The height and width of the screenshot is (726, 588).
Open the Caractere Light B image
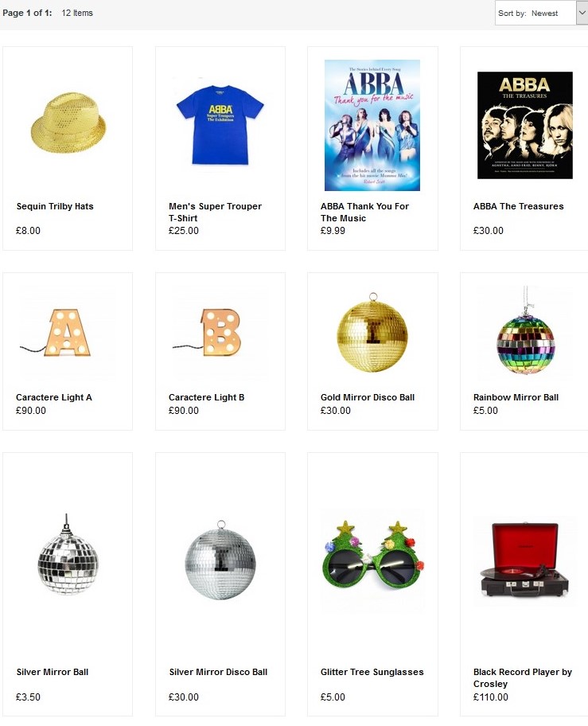click(x=207, y=333)
